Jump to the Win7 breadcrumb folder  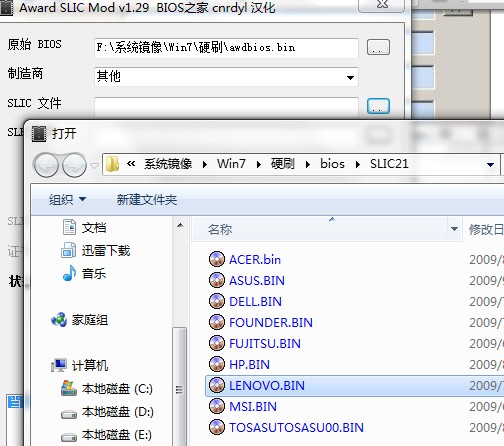click(x=231, y=164)
